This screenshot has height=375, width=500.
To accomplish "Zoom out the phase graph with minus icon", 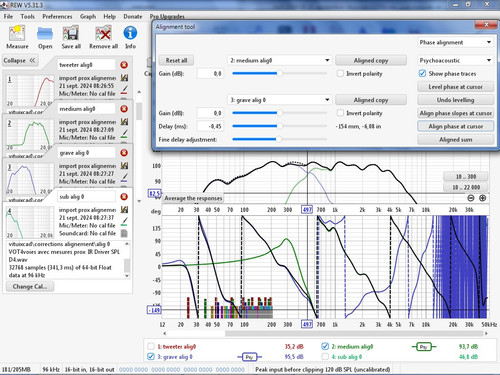I will [471, 198].
